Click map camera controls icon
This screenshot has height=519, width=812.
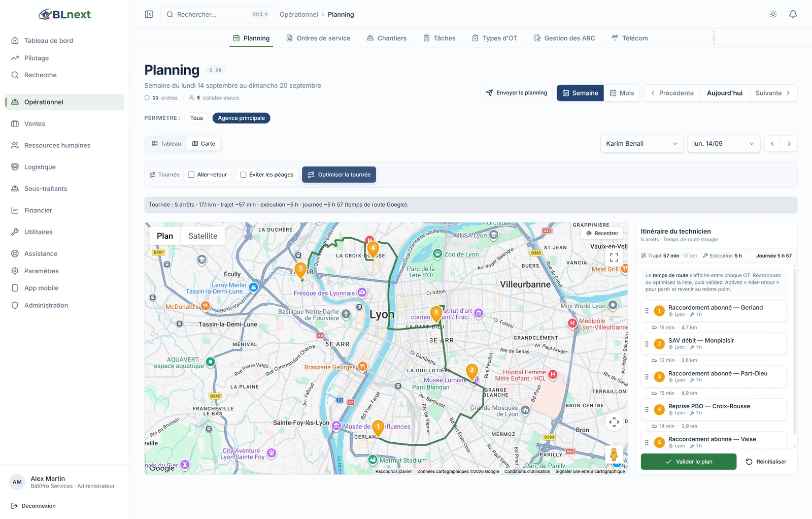614,421
